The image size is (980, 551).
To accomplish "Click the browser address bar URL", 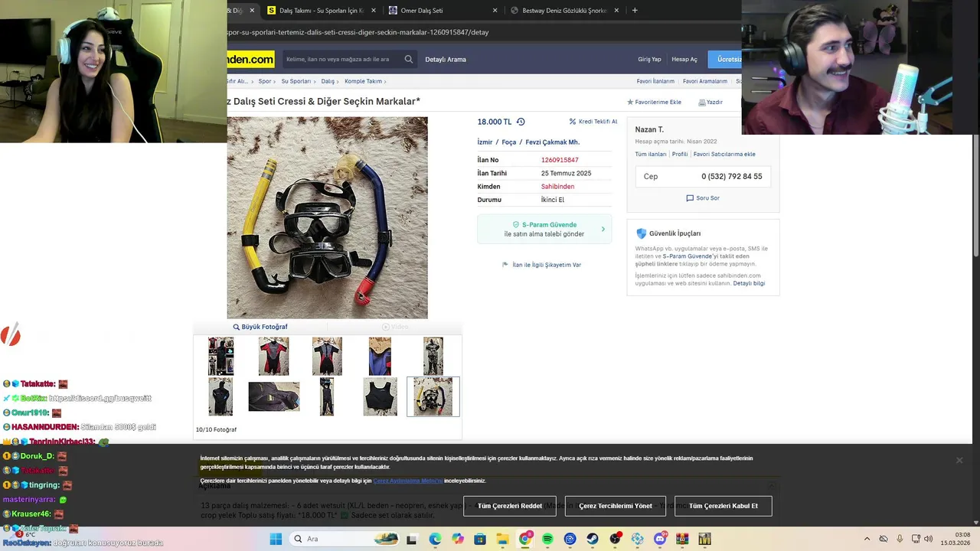I will (358, 32).
